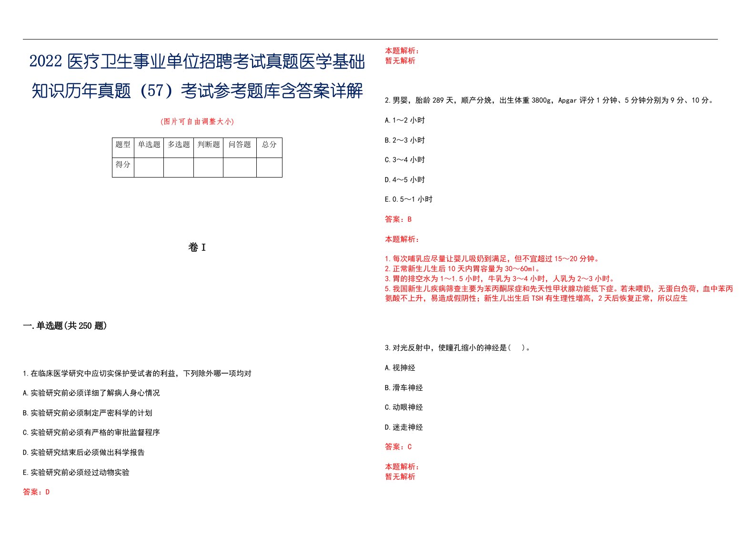Image resolution: width=756 pixels, height=534 pixels.
Task: Click explanation line '3.胃的排空水为 1～1.5 小时'
Action: pos(501,279)
